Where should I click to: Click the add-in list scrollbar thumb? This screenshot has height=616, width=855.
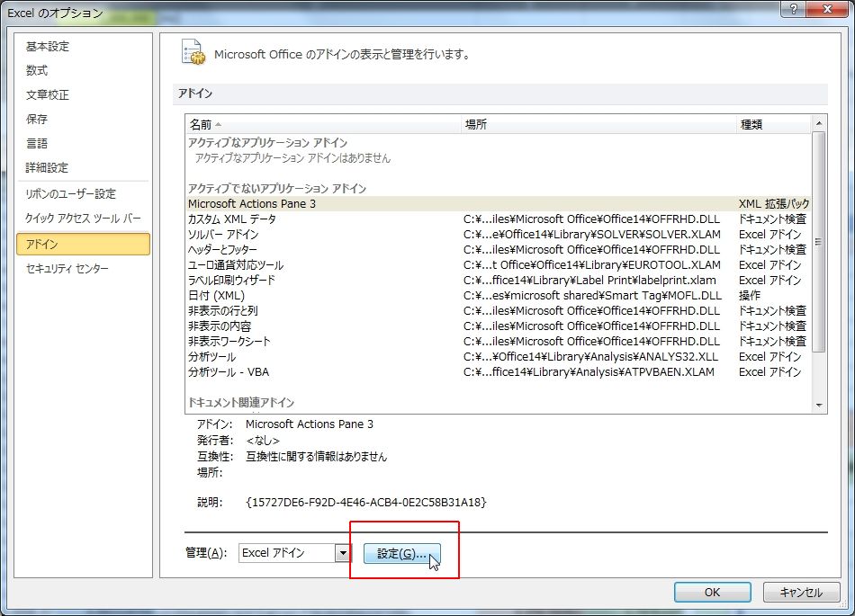pos(819,241)
